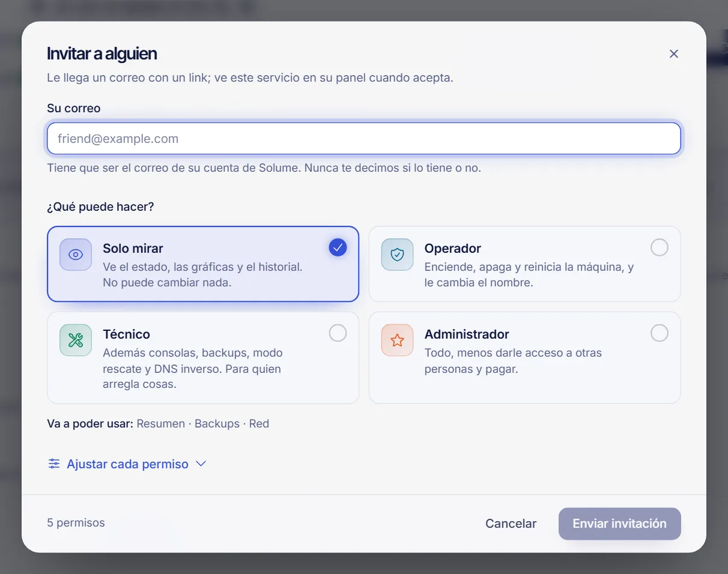Click the "Invitar a alguien" heading

point(102,53)
